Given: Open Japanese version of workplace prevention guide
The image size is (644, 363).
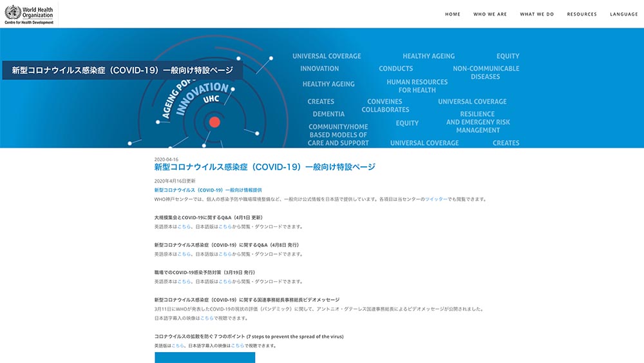Looking at the screenshot, I should tap(225, 282).
